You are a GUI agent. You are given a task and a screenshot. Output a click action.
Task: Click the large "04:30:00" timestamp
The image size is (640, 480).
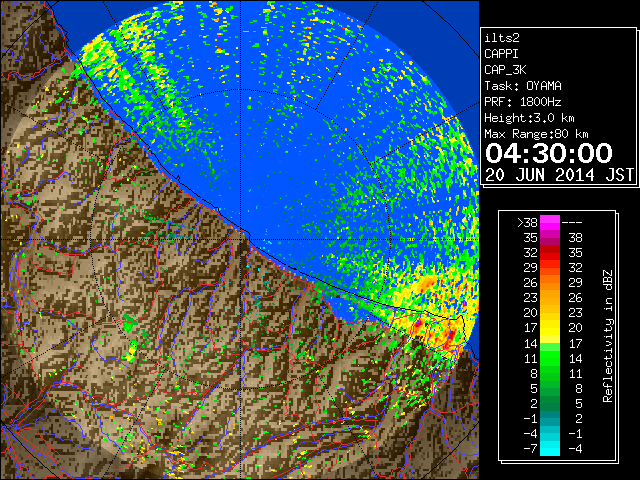[549, 153]
